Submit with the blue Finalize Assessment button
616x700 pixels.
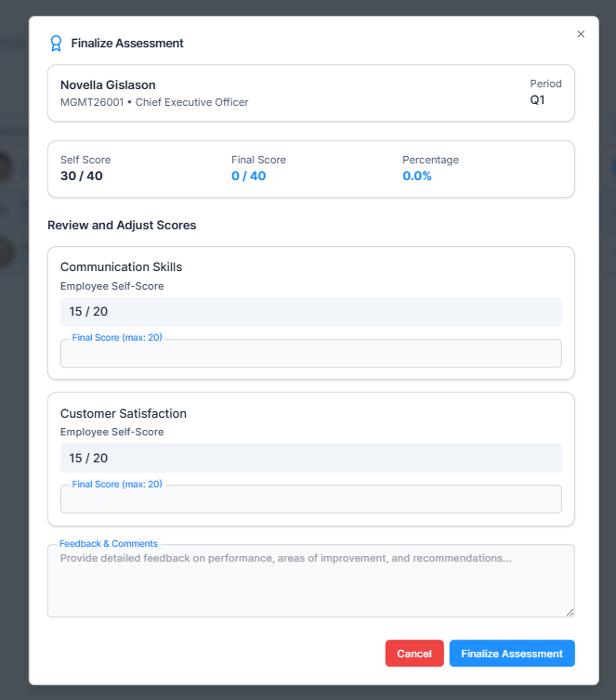pos(512,654)
